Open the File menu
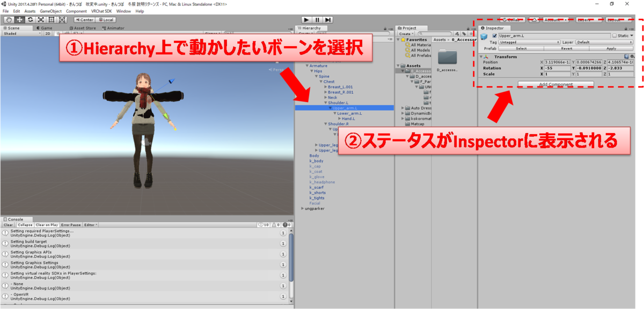 5,11
